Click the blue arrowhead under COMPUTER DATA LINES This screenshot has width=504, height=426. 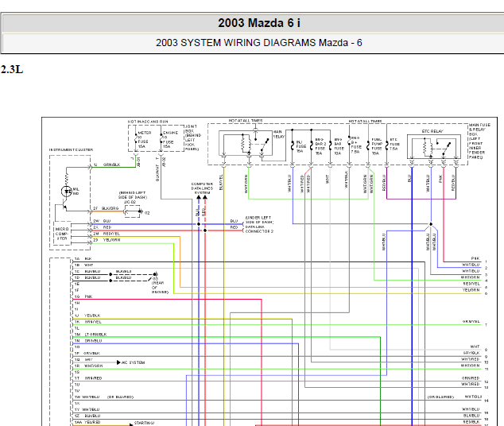click(x=199, y=197)
